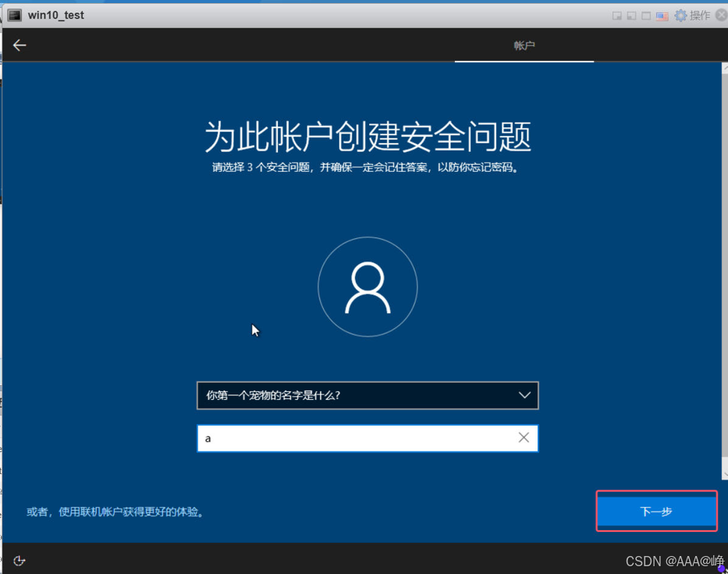Click the 请选择 3 个安全问题 instruction text
This screenshot has width=728, height=574.
(x=365, y=167)
